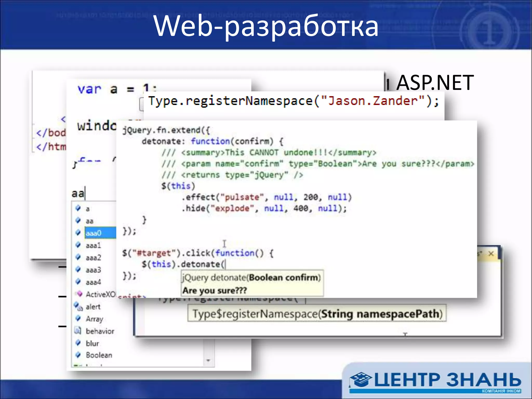532x399 pixels.
Task: Click the alert function icon in IntelliSense
Action: coord(78,306)
